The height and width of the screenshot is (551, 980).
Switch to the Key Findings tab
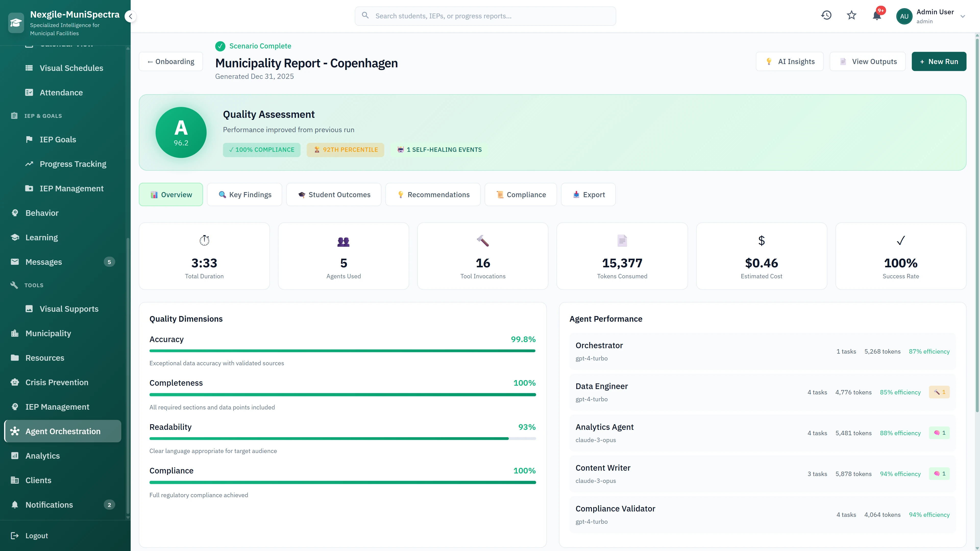click(245, 194)
